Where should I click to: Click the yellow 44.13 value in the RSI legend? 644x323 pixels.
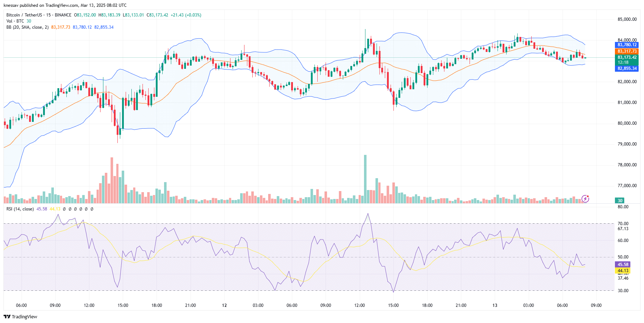55,209
